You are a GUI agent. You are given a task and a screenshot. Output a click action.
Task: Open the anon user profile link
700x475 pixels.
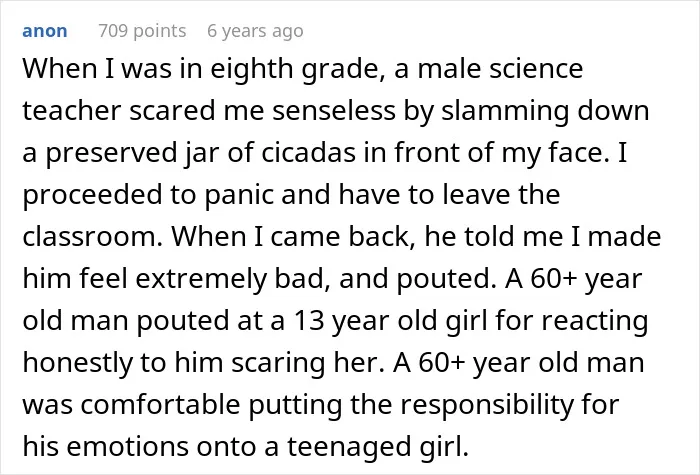pyautogui.click(x=45, y=31)
